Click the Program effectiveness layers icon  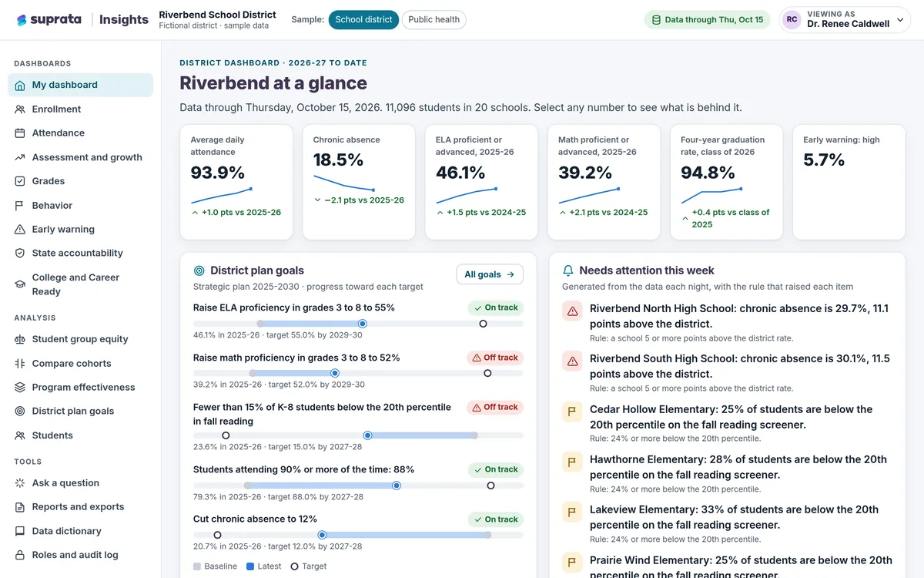coord(20,388)
